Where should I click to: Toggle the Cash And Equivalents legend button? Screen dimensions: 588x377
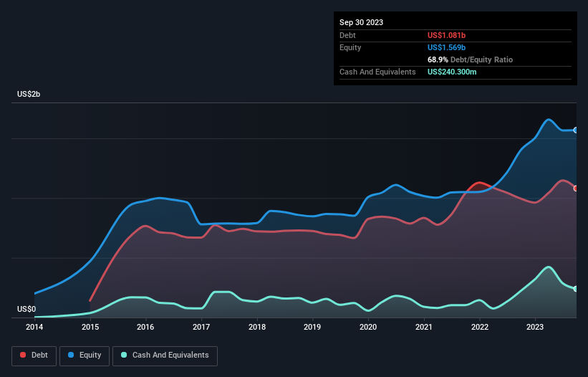(x=165, y=355)
